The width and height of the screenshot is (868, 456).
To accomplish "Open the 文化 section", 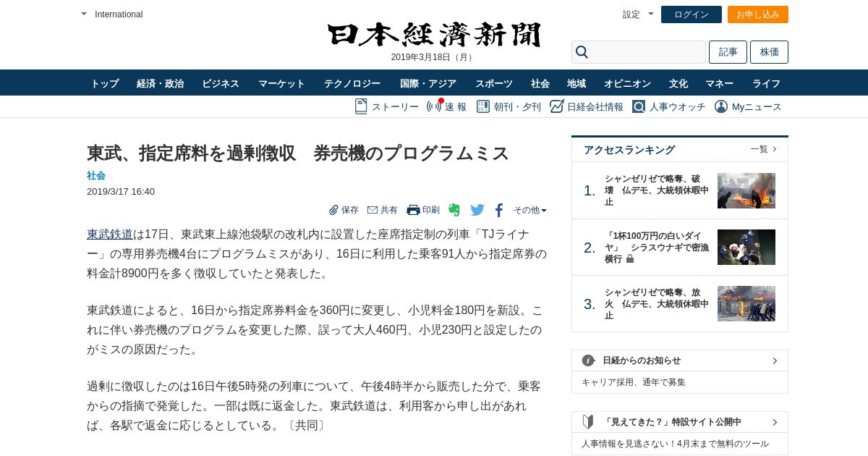I will pos(678,83).
